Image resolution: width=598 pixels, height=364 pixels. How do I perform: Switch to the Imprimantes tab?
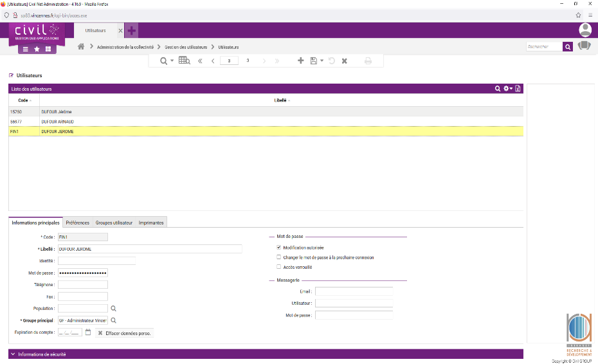point(151,223)
